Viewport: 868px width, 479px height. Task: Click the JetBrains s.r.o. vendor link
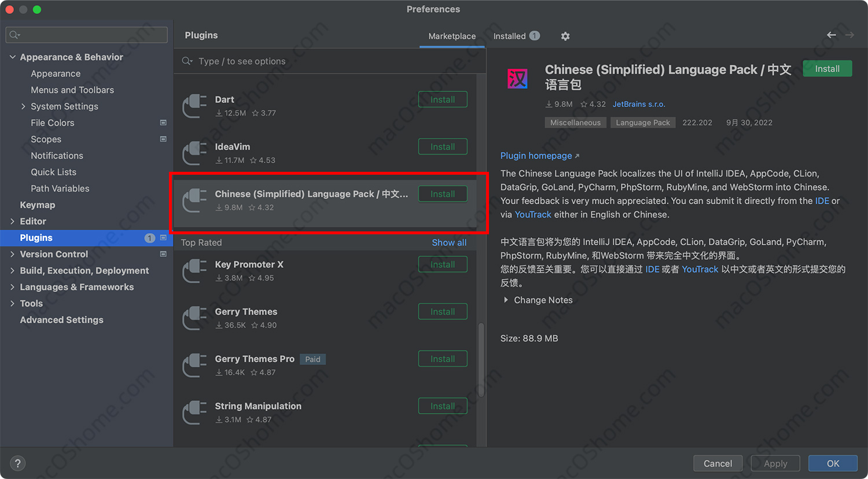pos(639,104)
